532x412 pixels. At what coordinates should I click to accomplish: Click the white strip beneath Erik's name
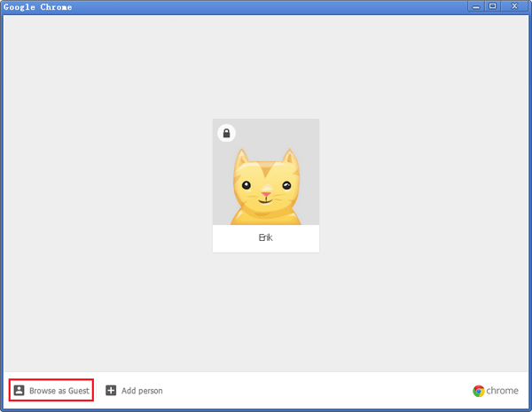266,248
